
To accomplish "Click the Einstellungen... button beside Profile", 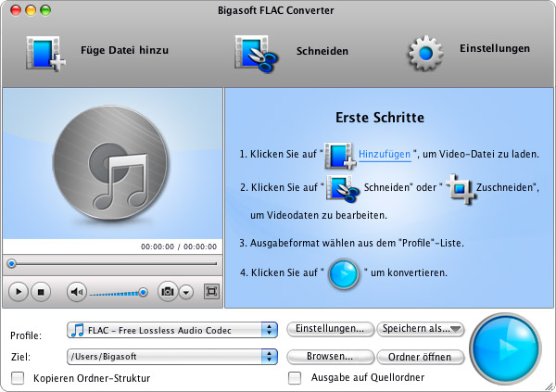I will 330,329.
